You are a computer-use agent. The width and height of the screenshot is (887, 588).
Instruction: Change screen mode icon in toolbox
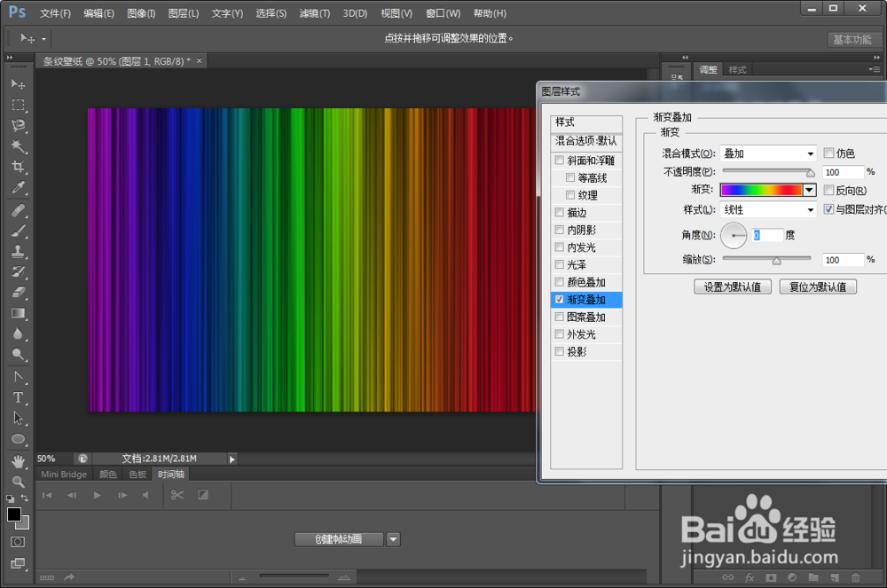click(x=18, y=563)
